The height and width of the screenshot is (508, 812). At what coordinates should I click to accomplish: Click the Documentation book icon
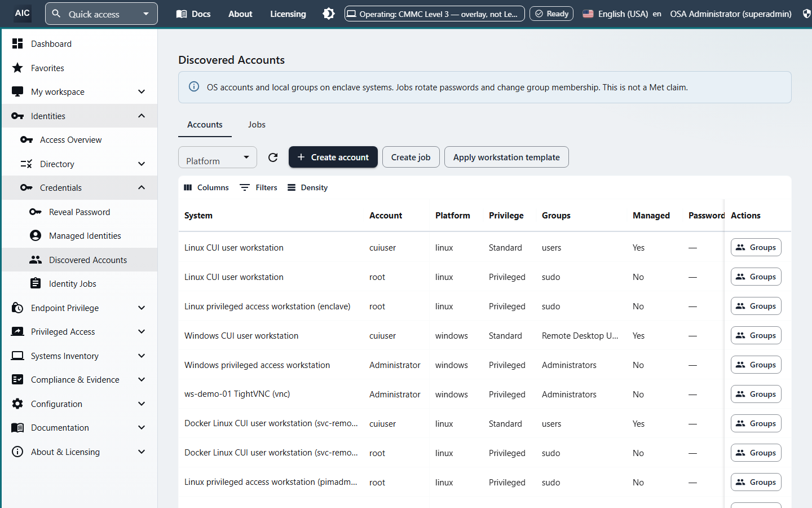tap(17, 427)
